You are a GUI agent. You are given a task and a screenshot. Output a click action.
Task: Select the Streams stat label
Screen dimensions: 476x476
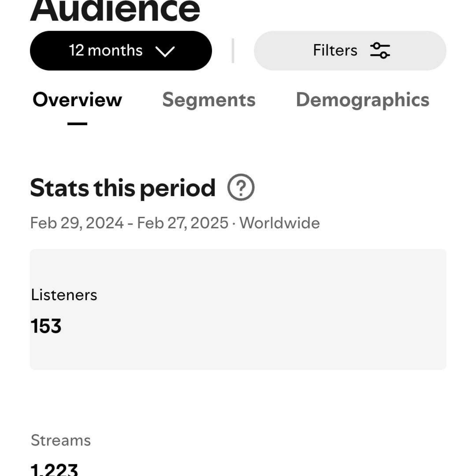[x=61, y=440]
